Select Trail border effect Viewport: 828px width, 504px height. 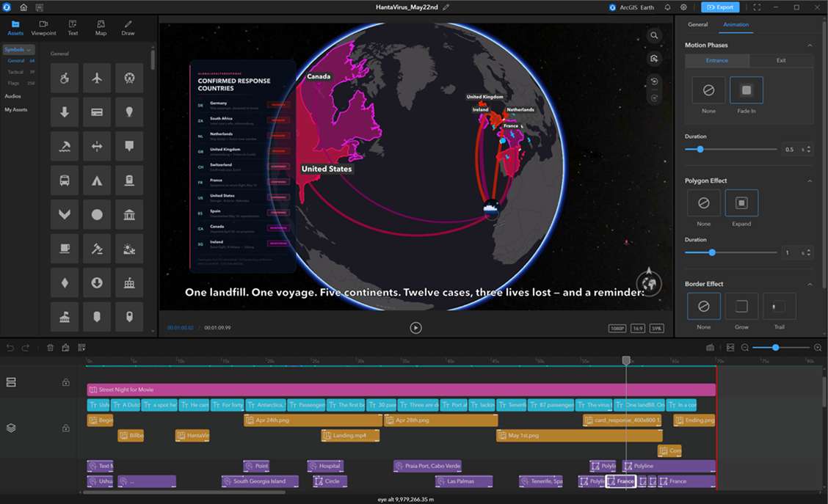pos(780,306)
